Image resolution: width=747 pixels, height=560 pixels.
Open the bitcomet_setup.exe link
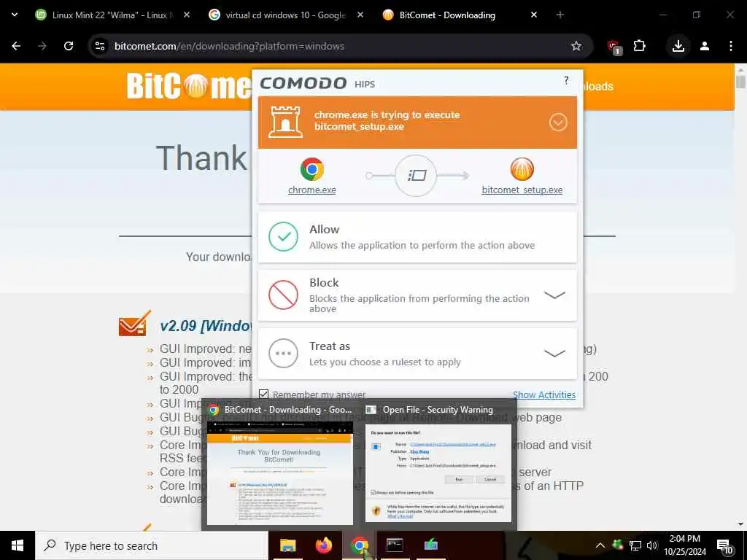point(522,190)
